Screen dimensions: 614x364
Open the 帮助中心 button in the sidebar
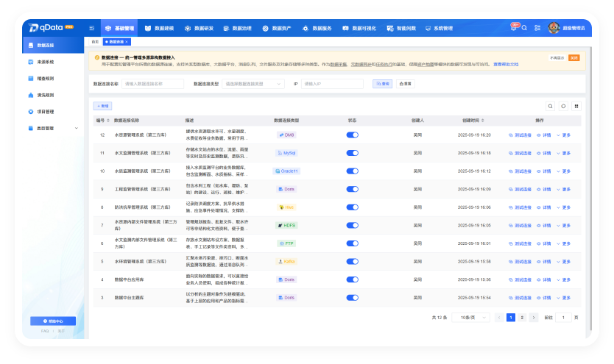coord(53,321)
